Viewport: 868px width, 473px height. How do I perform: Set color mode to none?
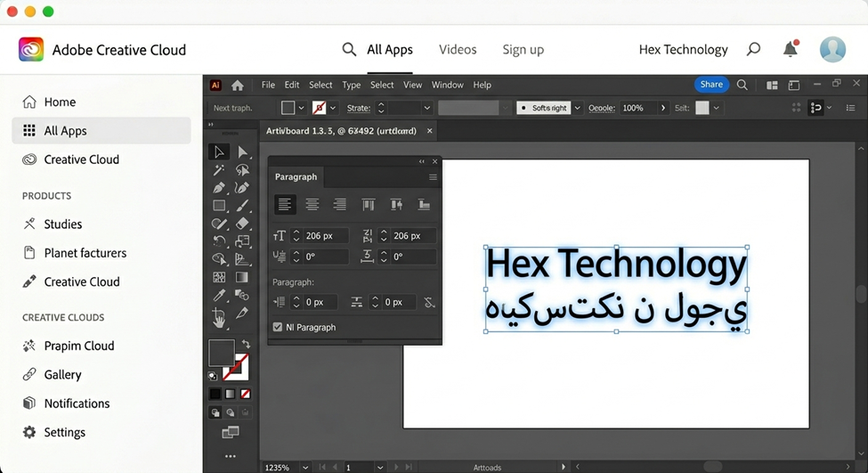pyautogui.click(x=245, y=394)
